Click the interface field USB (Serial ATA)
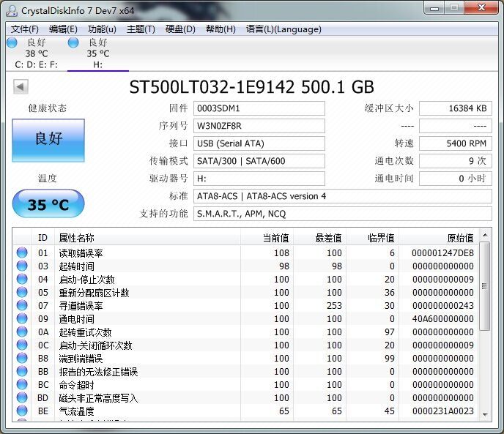 click(259, 143)
